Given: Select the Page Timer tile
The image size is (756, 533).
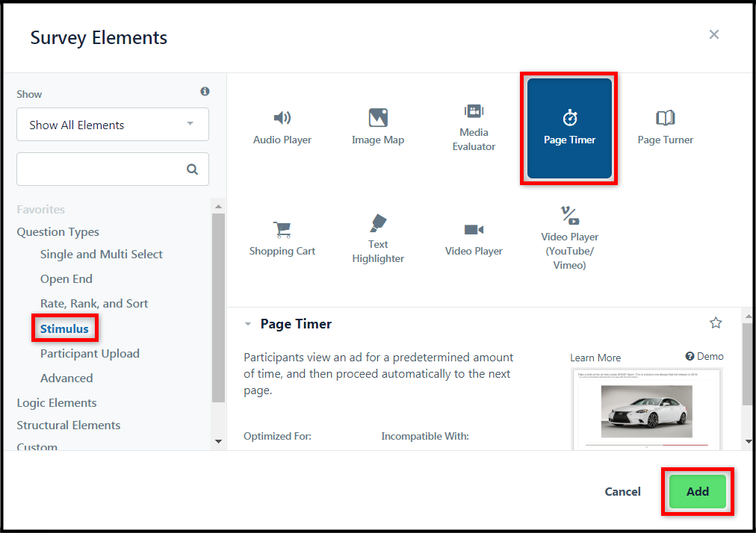Looking at the screenshot, I should point(569,128).
